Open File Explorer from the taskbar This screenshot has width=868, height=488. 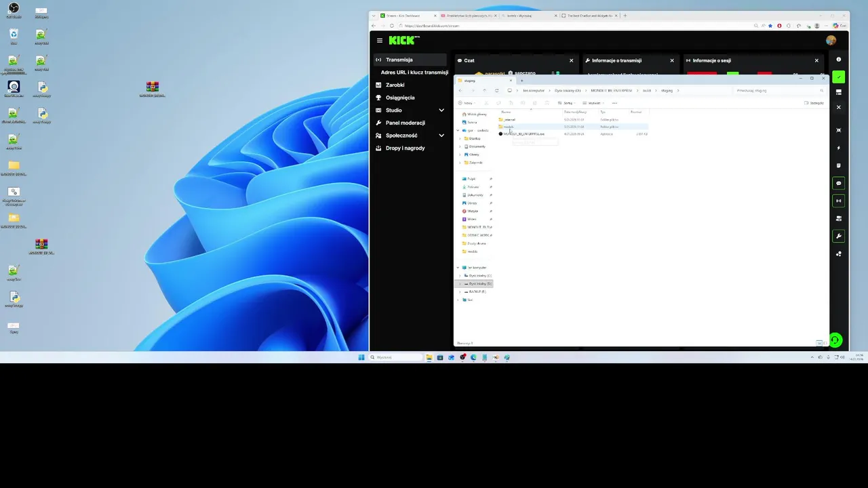[429, 357]
